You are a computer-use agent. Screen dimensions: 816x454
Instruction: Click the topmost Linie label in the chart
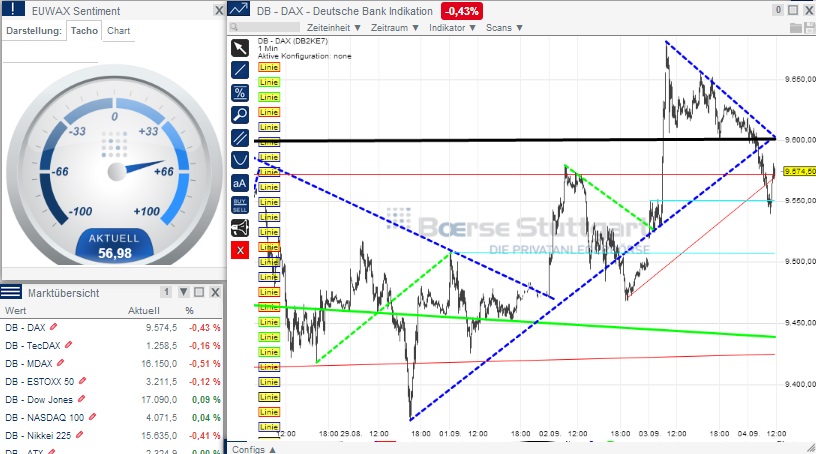click(x=269, y=67)
